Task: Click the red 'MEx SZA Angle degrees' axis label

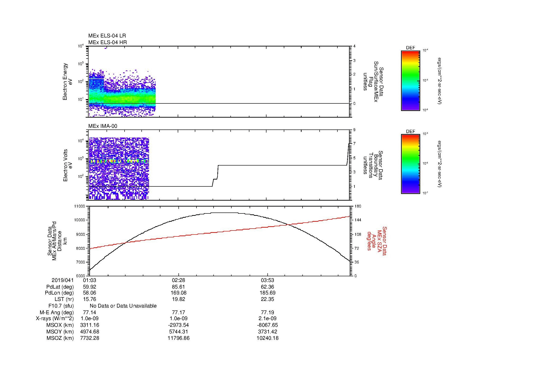Action: coord(377,241)
